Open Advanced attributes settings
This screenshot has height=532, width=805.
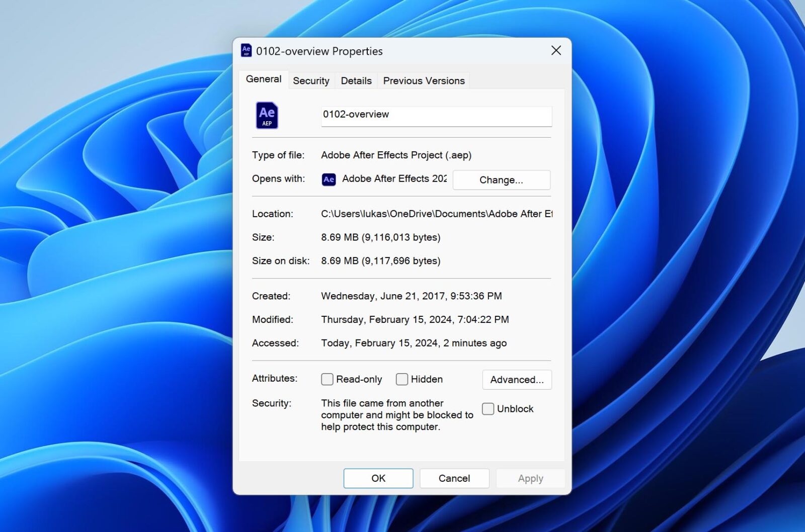[517, 380]
